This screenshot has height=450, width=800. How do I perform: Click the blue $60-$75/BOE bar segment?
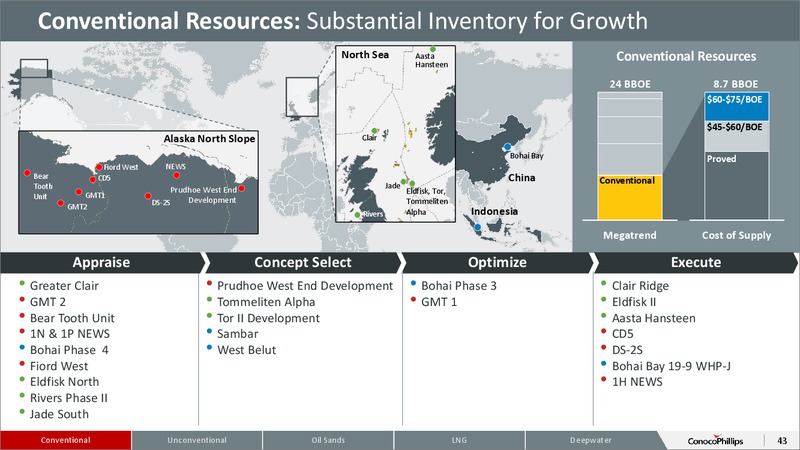[737, 107]
